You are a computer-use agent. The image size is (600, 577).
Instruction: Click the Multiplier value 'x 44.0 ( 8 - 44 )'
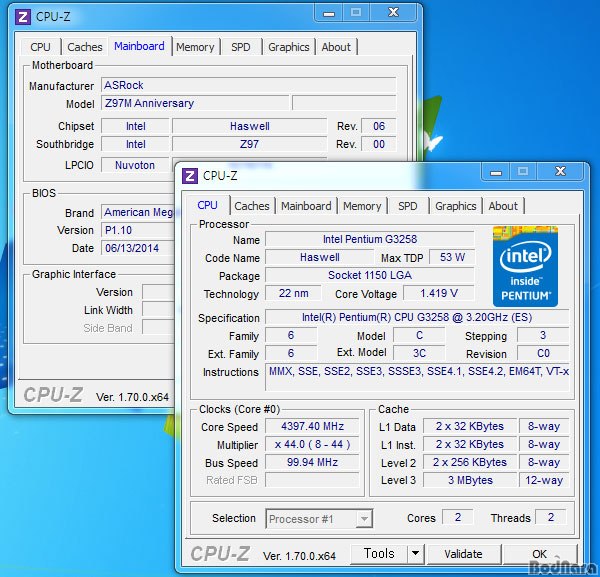tap(312, 444)
